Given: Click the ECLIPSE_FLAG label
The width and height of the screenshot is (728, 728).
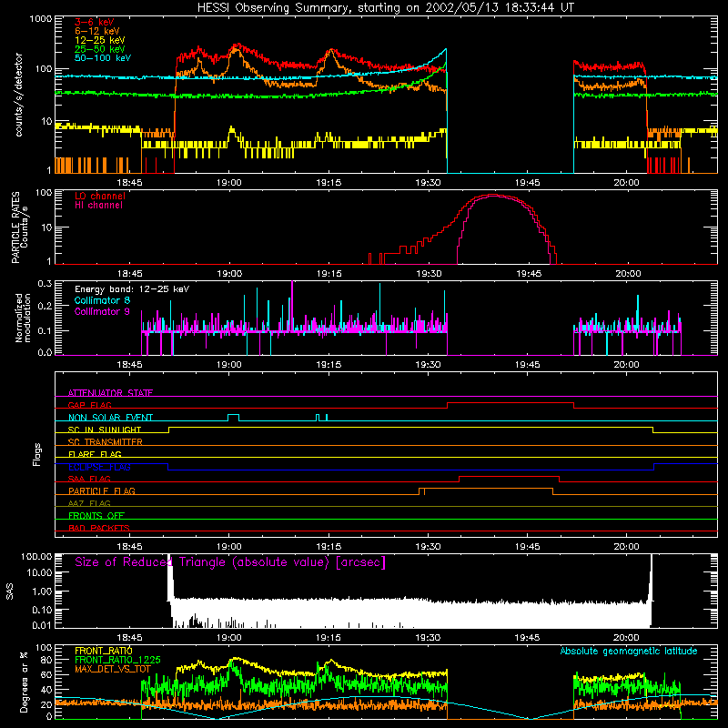Looking at the screenshot, I should click(x=99, y=467).
